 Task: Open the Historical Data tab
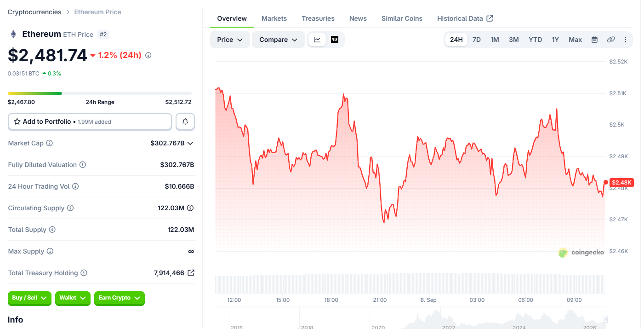(x=465, y=18)
